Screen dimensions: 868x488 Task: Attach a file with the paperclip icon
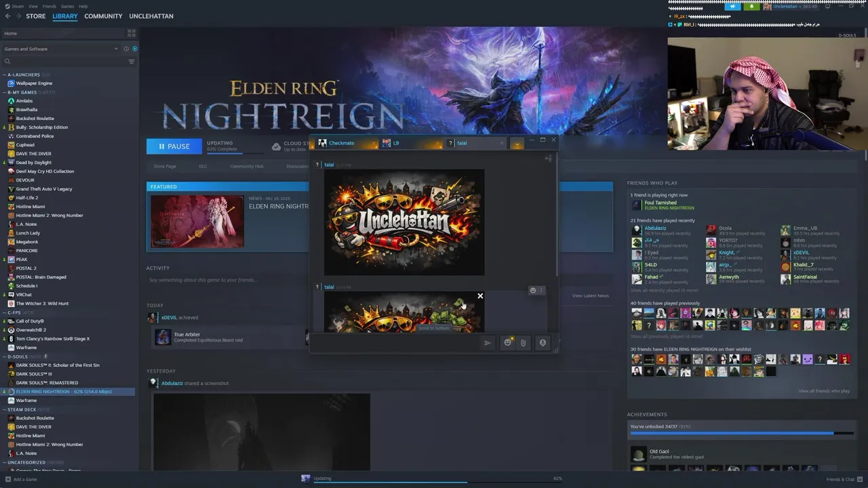click(x=523, y=343)
